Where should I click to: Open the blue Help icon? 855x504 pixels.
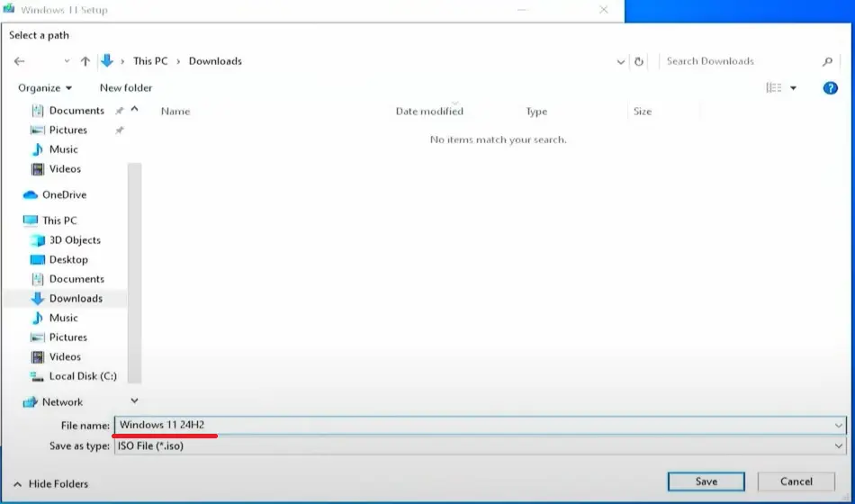(x=830, y=88)
